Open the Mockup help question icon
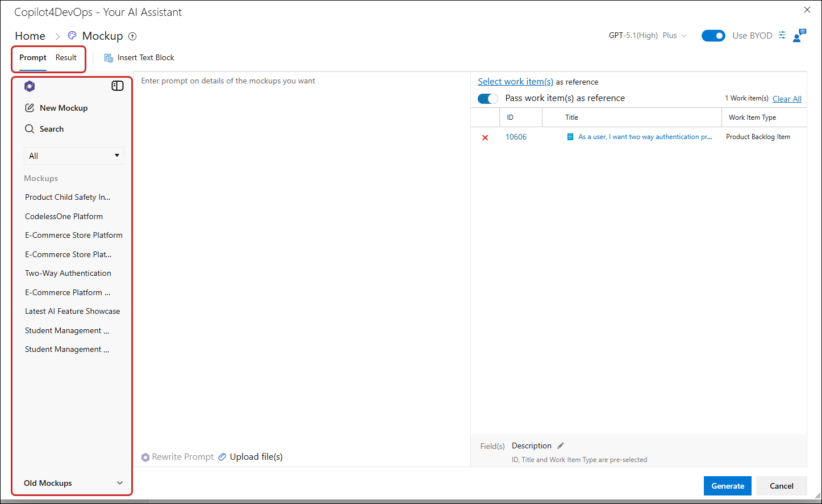 pos(132,36)
